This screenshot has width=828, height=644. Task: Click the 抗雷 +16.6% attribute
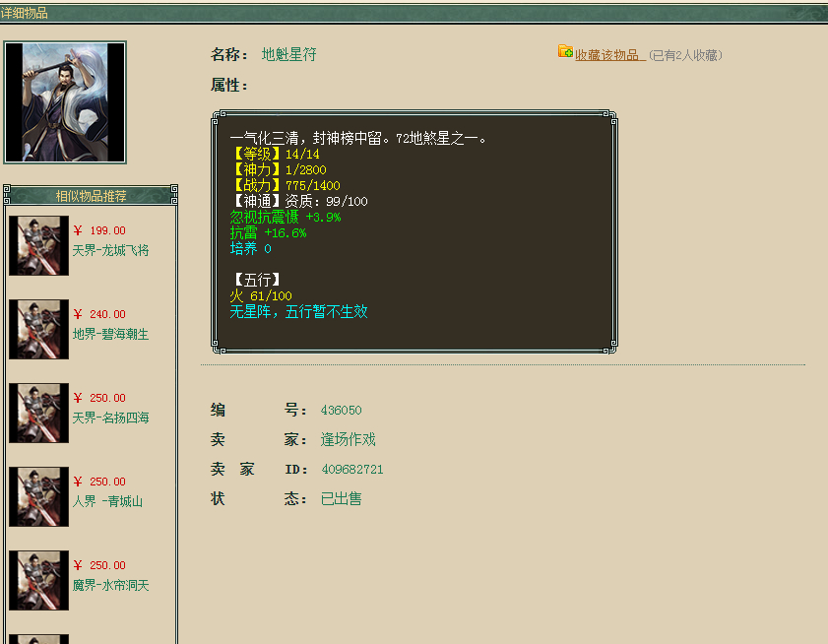click(x=268, y=233)
